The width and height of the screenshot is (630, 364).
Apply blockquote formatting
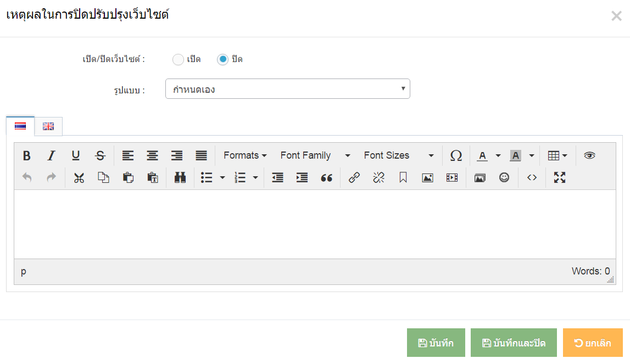coord(327,177)
